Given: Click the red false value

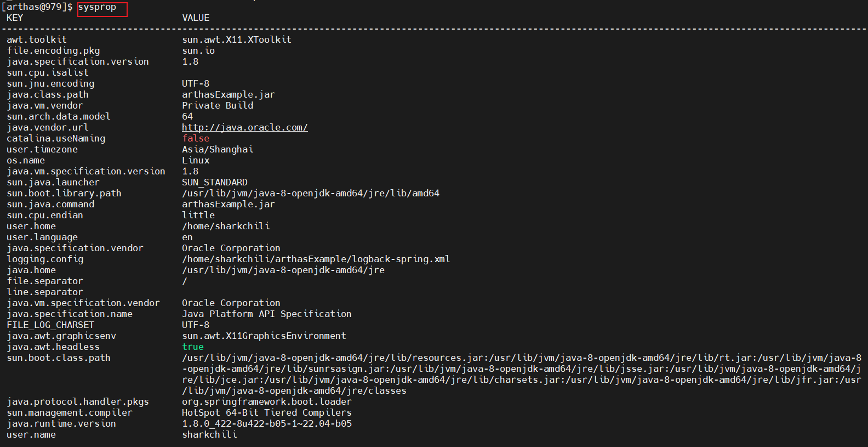Looking at the screenshot, I should tap(196, 138).
